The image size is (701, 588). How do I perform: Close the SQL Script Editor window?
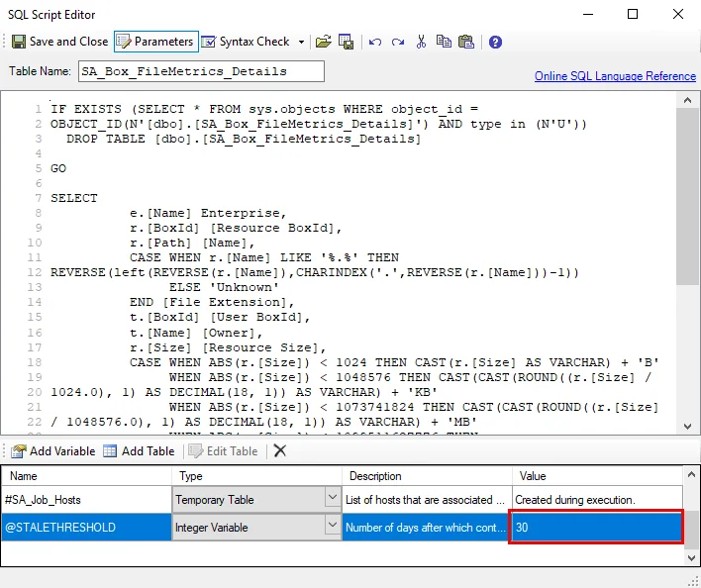tap(678, 14)
